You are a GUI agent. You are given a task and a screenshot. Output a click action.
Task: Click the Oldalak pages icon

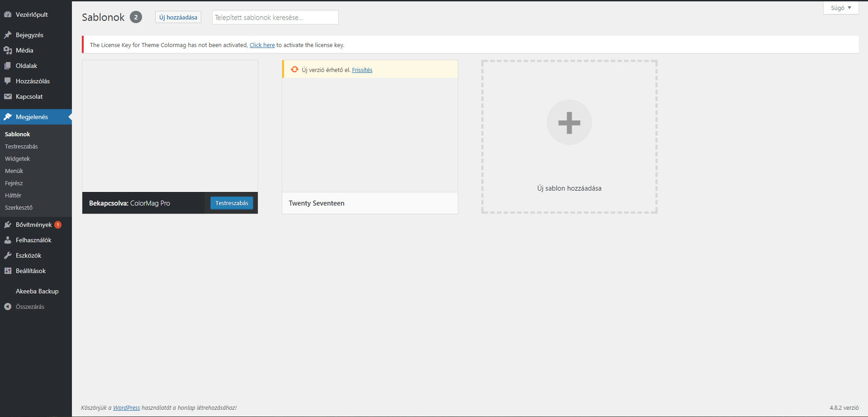8,66
